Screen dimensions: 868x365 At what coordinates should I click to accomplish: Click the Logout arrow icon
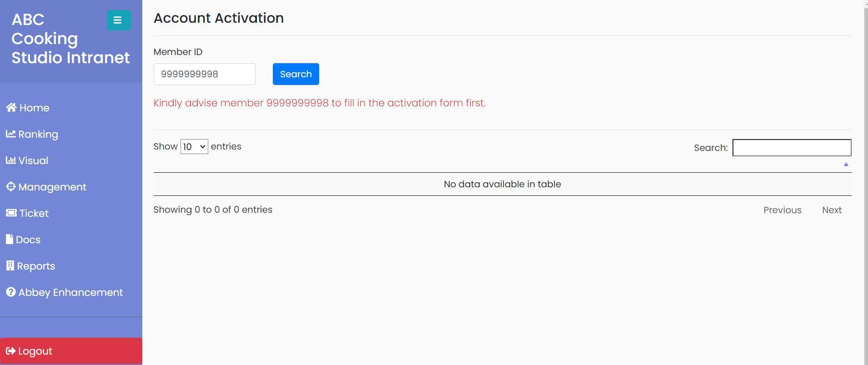(x=11, y=351)
